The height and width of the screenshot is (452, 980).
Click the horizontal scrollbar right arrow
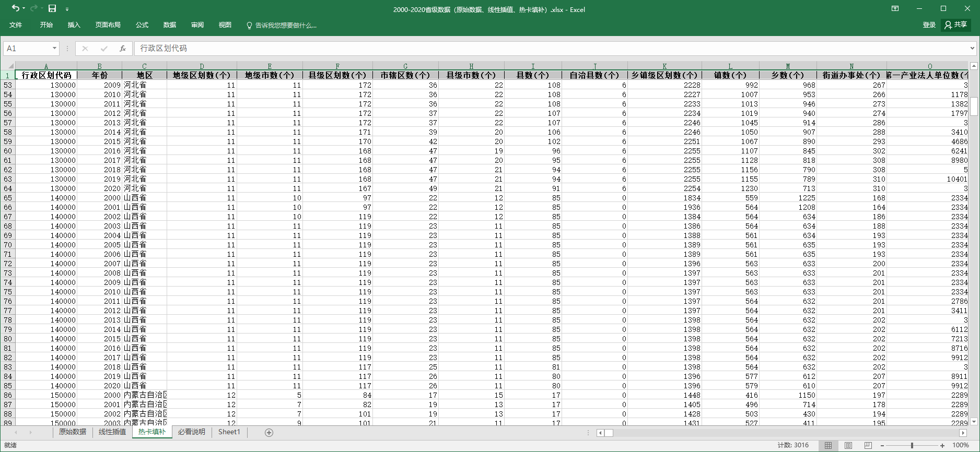963,433
